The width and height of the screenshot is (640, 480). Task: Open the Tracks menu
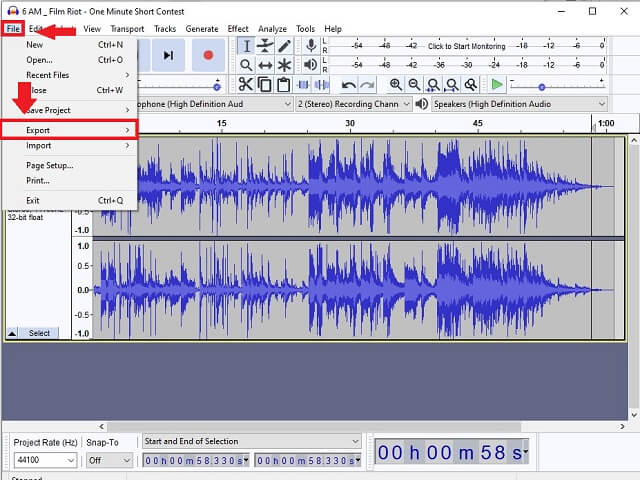coord(165,29)
